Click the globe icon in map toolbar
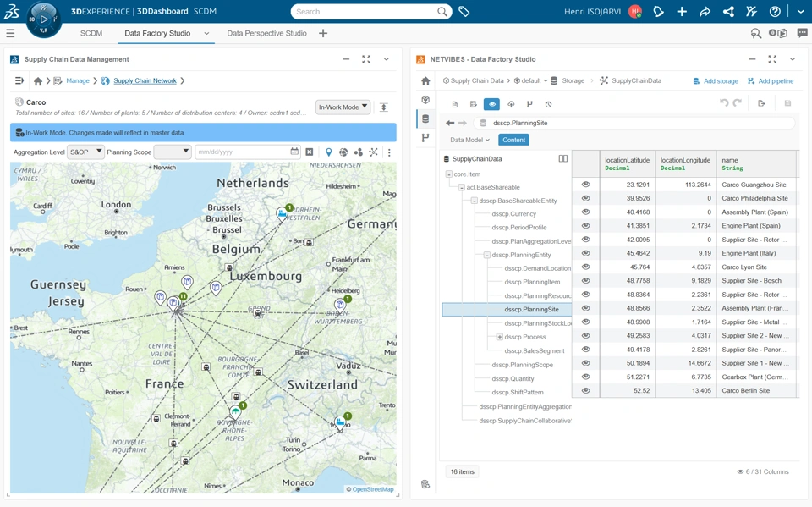 [343, 152]
